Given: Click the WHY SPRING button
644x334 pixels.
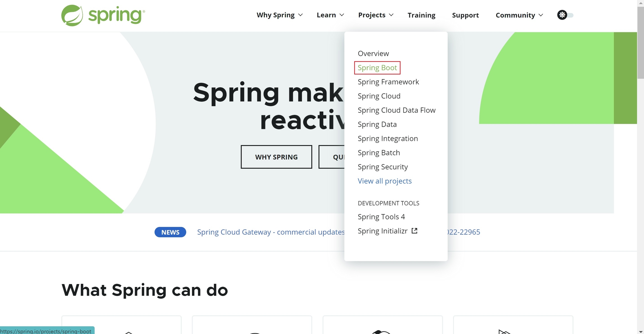Looking at the screenshot, I should coord(276,157).
